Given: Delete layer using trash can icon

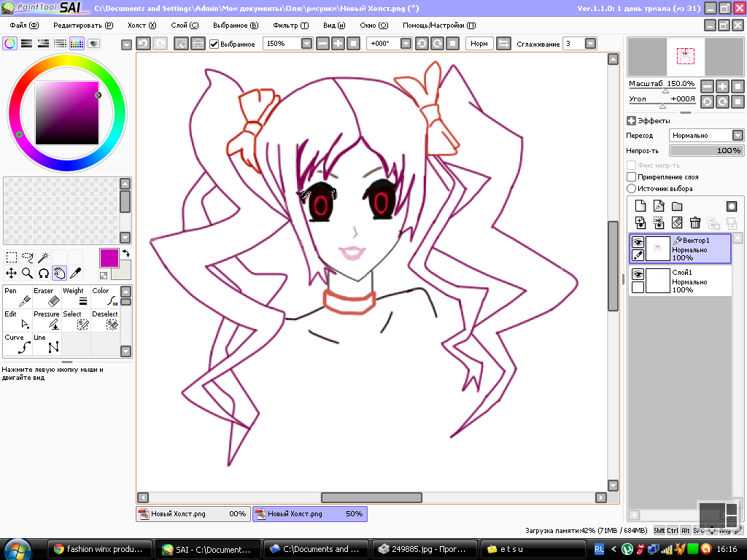Looking at the screenshot, I should click(695, 223).
